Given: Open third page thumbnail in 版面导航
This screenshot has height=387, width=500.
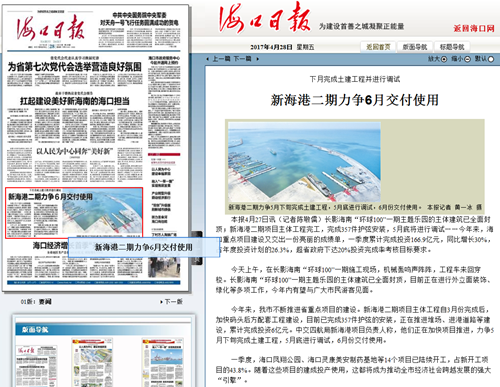Looking at the screenshot, I should tap(163, 363).
